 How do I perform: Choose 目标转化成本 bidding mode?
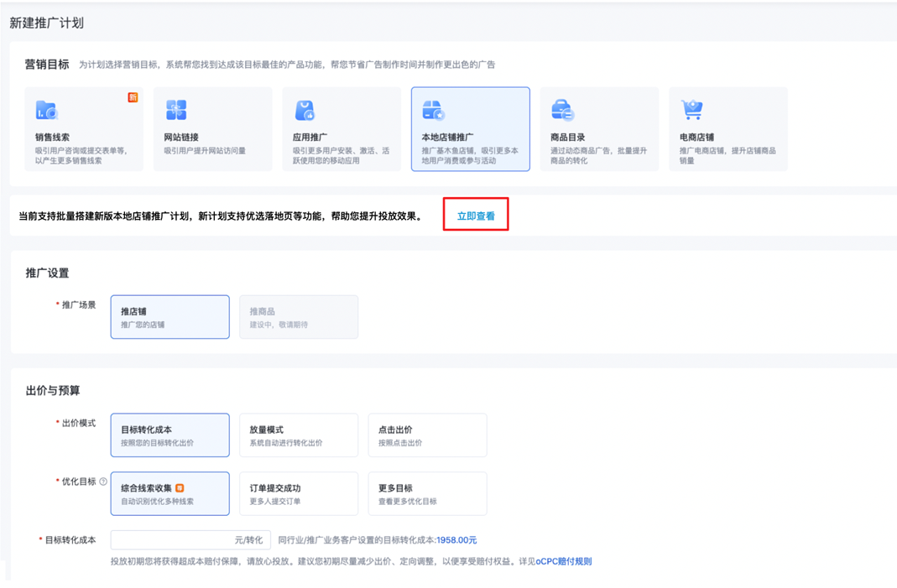coord(169,435)
